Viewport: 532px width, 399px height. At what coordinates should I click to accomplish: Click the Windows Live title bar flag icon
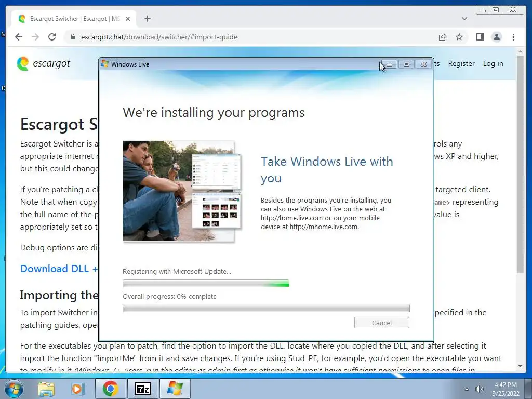pyautogui.click(x=104, y=64)
